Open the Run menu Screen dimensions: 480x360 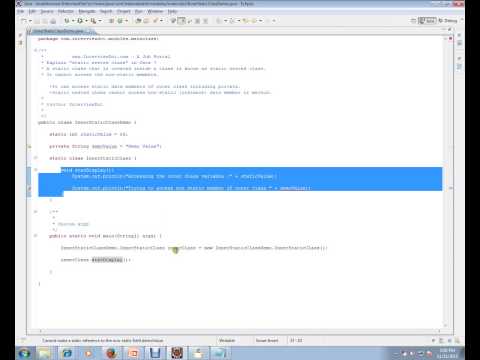139,11
